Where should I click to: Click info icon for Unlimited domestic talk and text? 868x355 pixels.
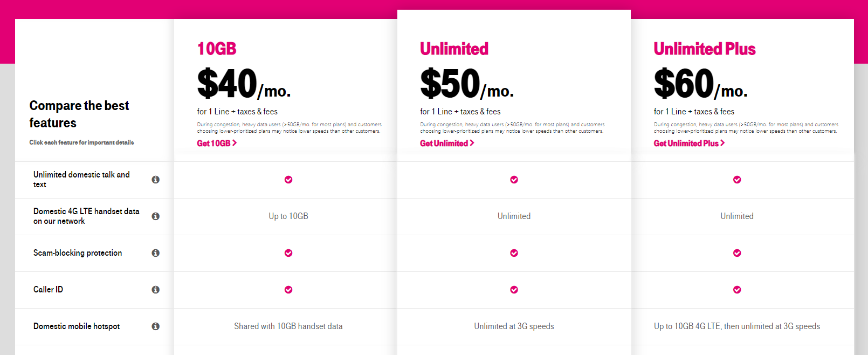click(155, 180)
